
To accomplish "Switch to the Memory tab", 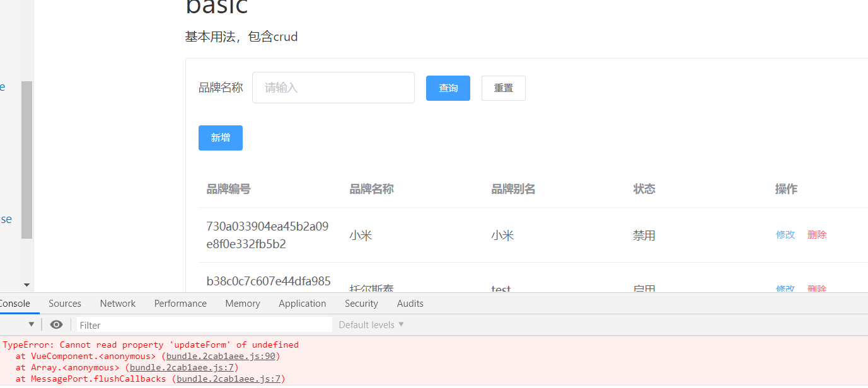I will [x=242, y=303].
